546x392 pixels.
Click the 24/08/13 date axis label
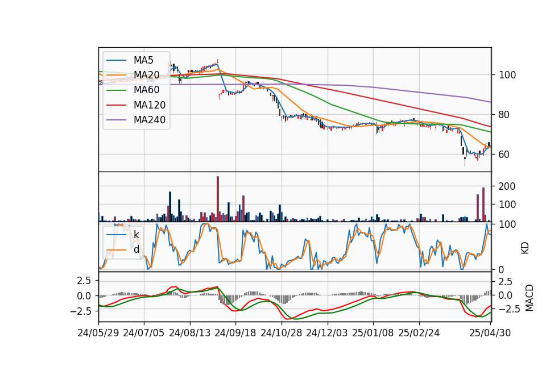click(190, 333)
